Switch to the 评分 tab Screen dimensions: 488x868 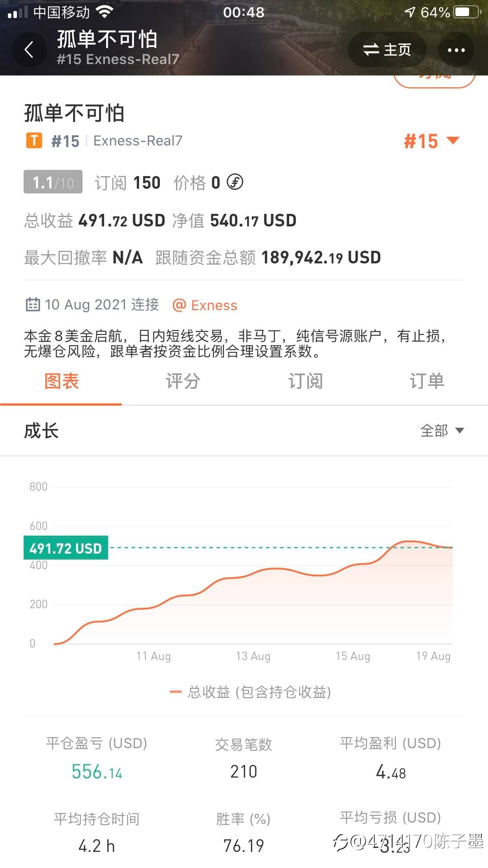183,381
